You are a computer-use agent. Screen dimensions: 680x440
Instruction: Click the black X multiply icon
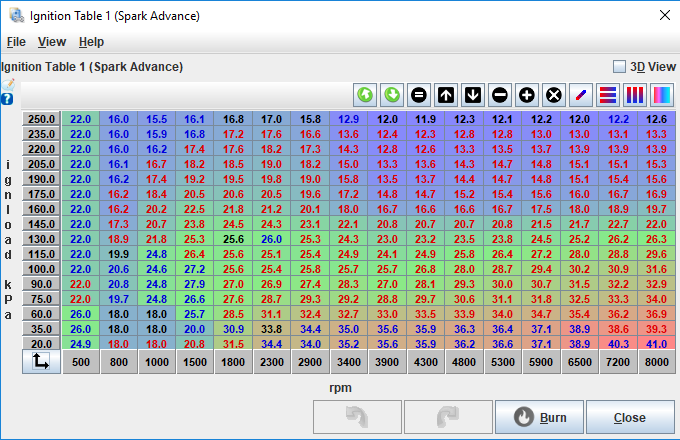[554, 96]
